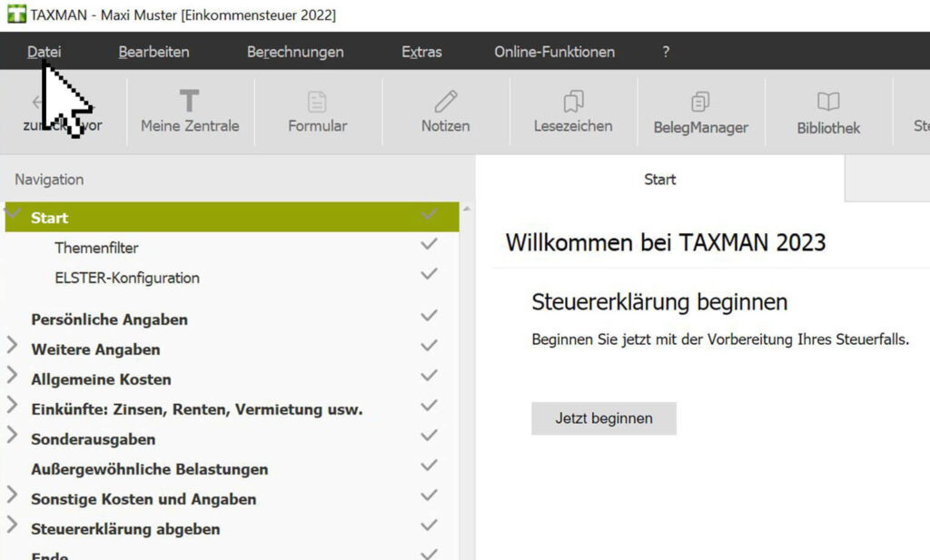
Task: Click checkmark beside Sonstige Kosten und Angaben
Action: pos(429,495)
